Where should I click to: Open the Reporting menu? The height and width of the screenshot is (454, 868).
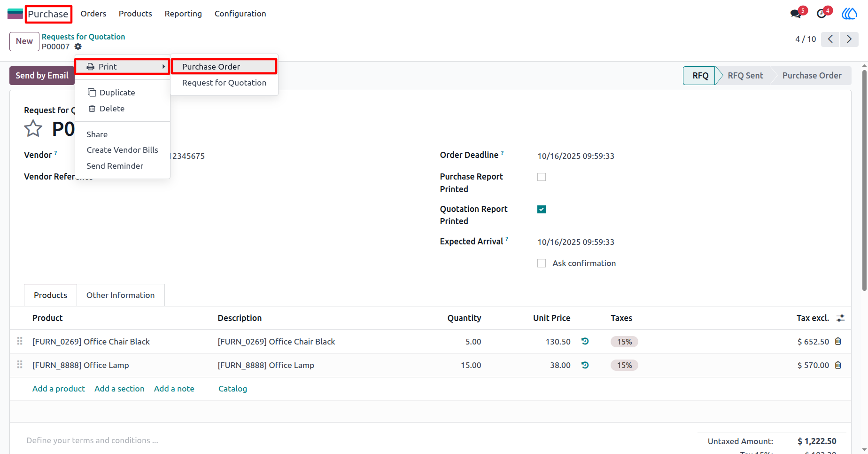click(x=183, y=14)
